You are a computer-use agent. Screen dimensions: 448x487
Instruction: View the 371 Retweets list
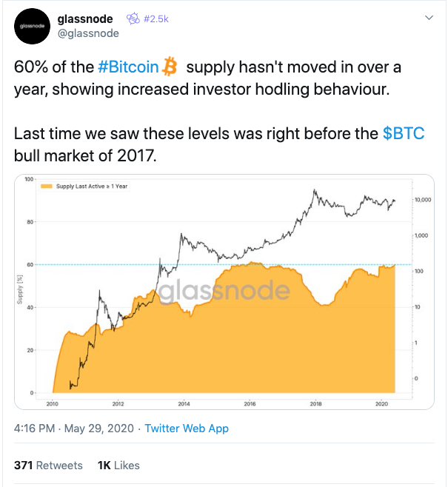pos(48,466)
